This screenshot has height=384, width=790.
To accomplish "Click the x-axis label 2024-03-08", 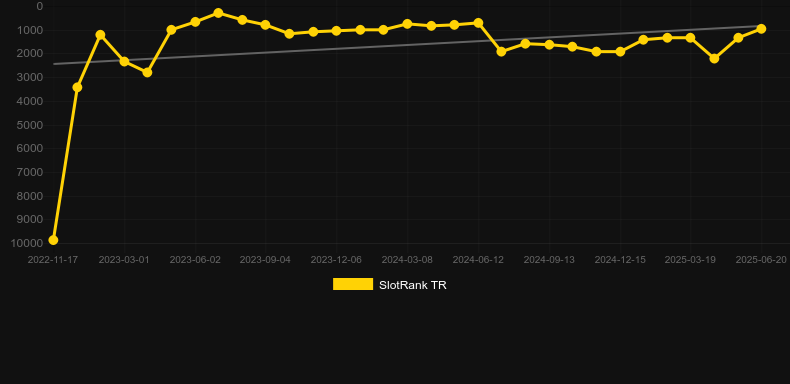I will [407, 260].
